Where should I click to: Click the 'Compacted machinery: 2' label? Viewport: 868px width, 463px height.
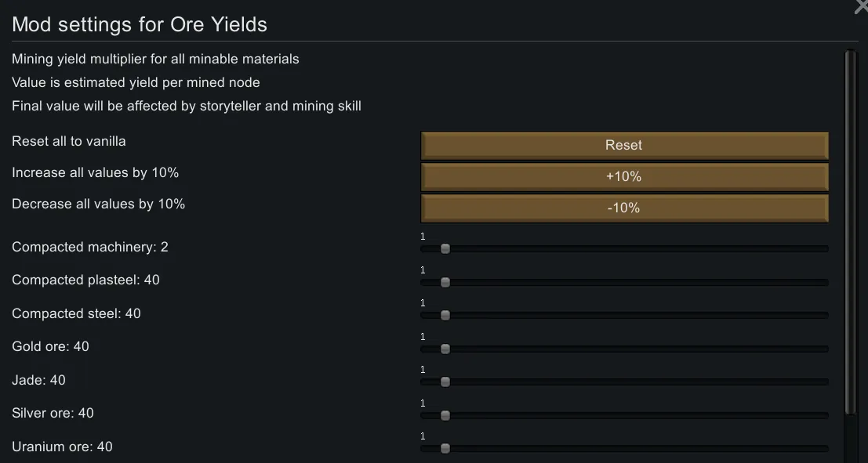tap(90, 247)
